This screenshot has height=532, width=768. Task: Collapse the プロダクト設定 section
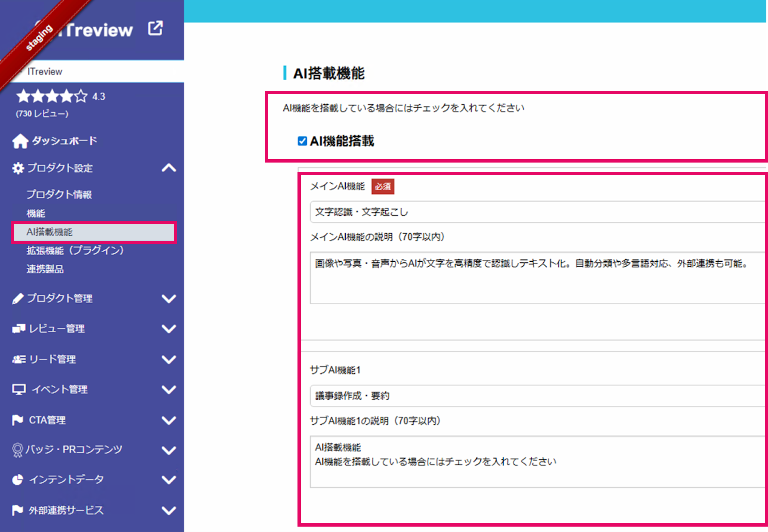point(169,168)
